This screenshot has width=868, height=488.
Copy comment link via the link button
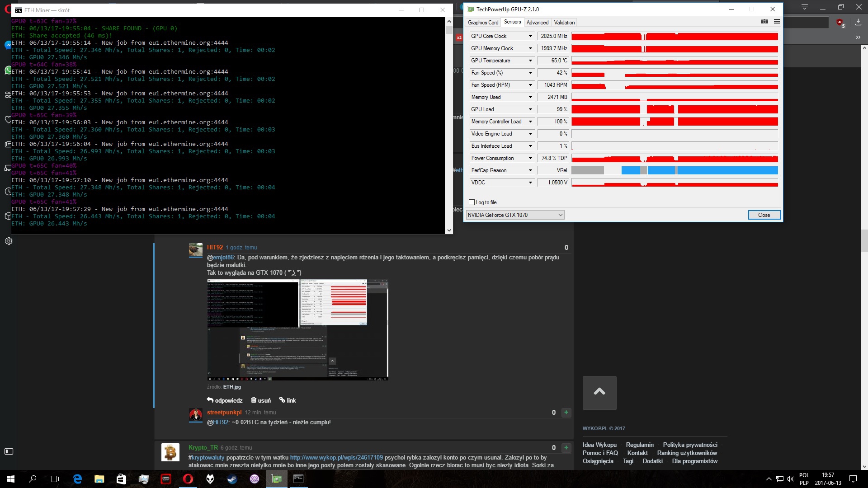click(288, 400)
